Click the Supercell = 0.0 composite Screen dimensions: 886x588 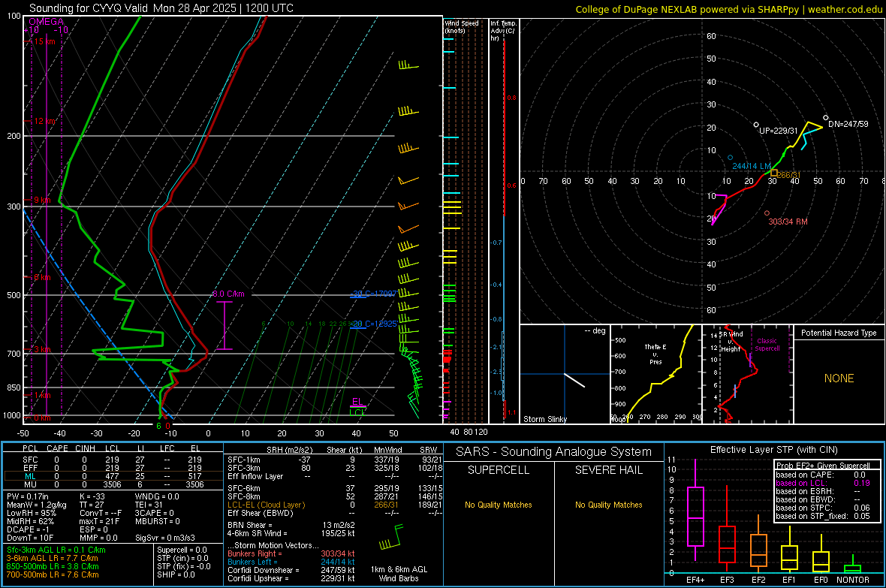pyautogui.click(x=182, y=550)
